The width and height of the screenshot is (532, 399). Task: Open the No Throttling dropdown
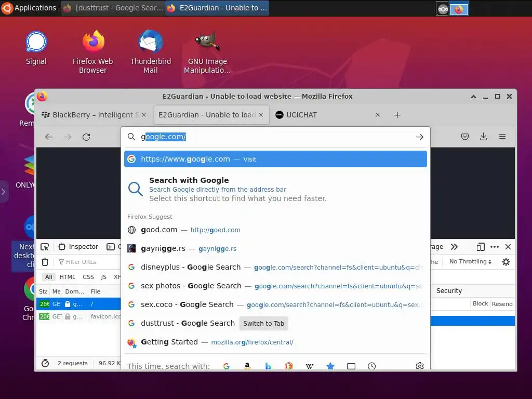[470, 262]
